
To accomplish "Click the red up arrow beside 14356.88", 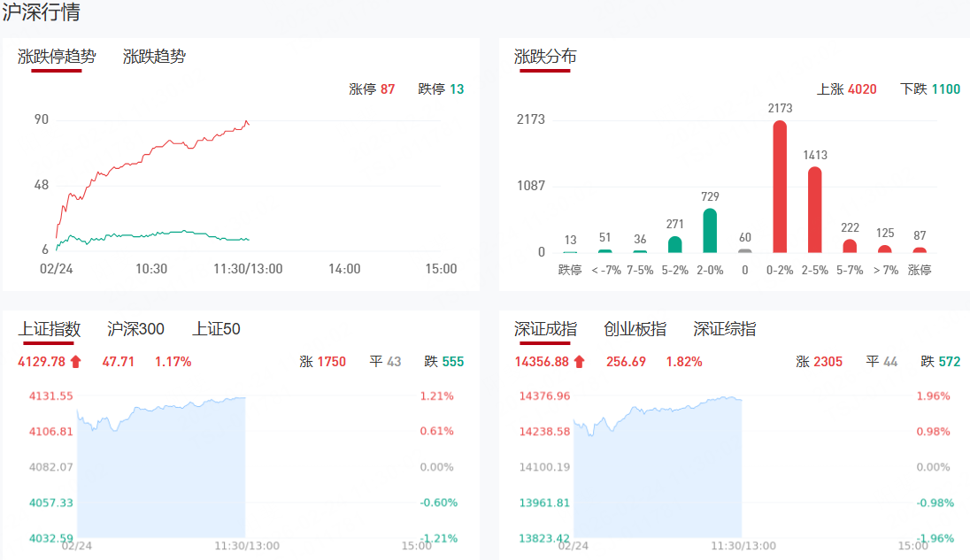I will coord(579,362).
